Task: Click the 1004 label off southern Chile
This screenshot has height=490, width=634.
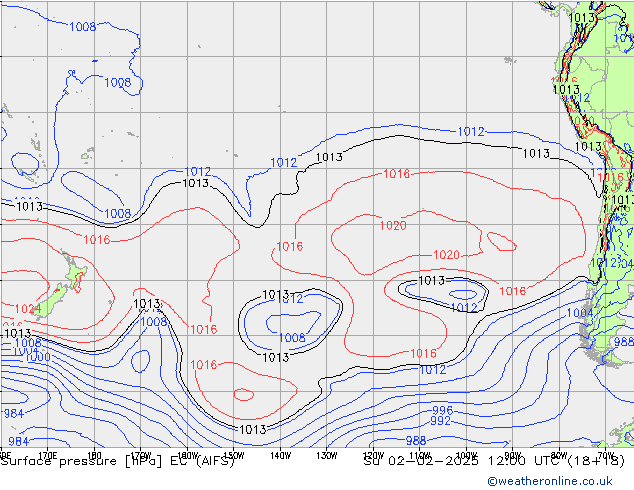Action: pos(580,313)
